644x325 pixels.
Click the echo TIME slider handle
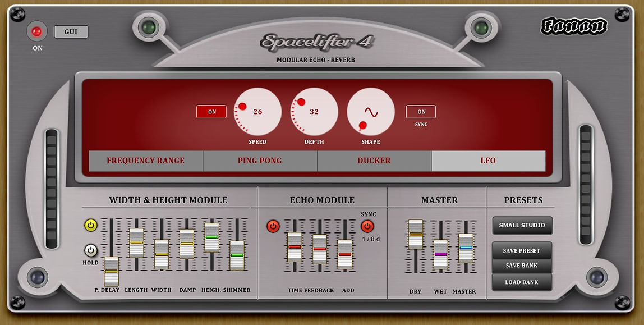(295, 247)
